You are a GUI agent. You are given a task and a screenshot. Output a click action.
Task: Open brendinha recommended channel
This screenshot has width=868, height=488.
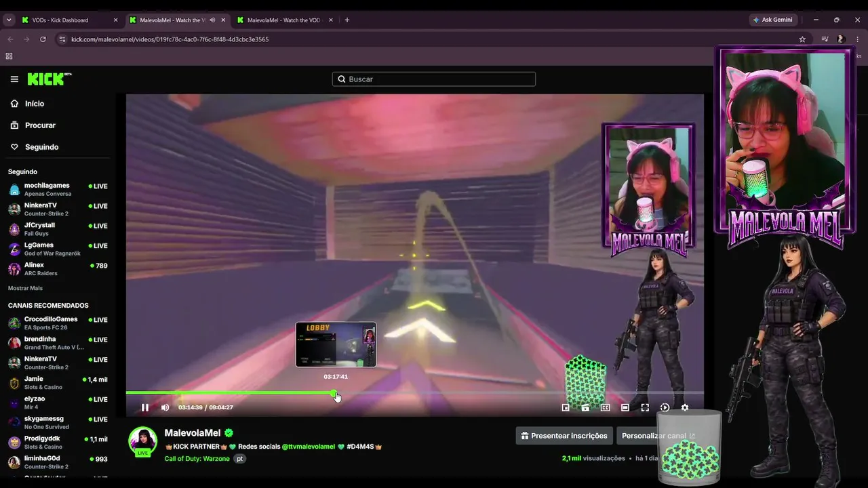pyautogui.click(x=58, y=343)
